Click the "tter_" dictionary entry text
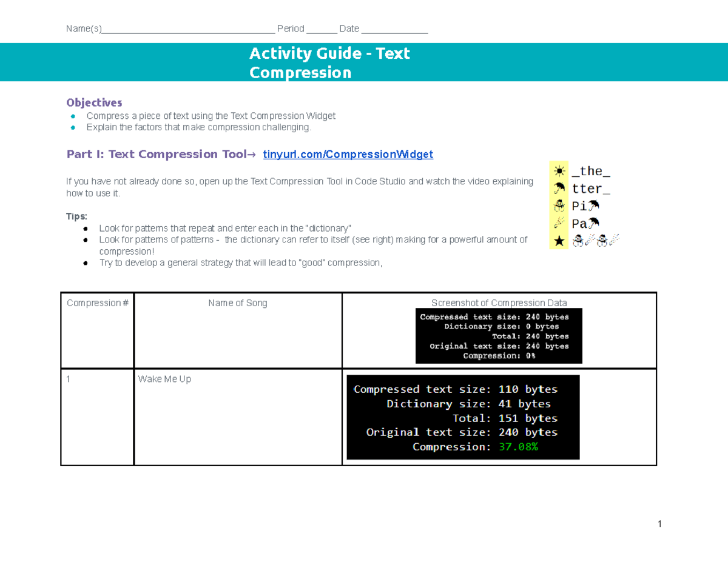The width and height of the screenshot is (728, 562). click(x=591, y=189)
